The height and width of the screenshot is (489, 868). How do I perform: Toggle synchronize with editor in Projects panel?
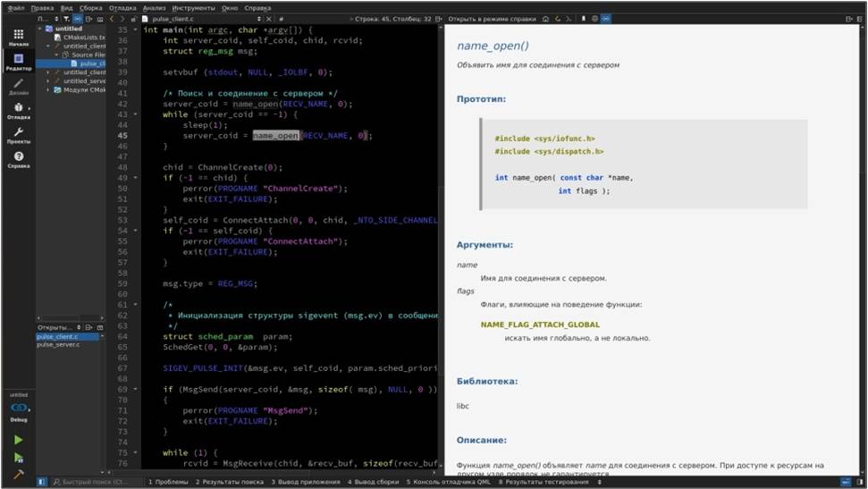[78, 19]
